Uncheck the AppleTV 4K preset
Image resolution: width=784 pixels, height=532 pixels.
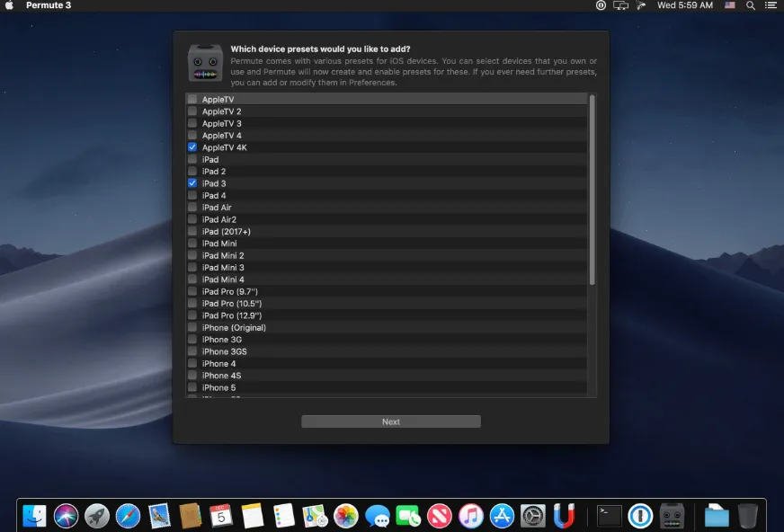coord(192,146)
